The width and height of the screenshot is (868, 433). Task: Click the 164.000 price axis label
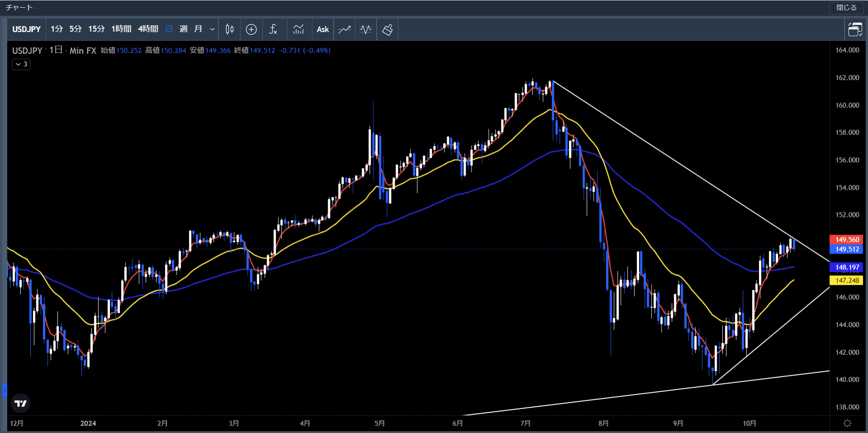(847, 50)
